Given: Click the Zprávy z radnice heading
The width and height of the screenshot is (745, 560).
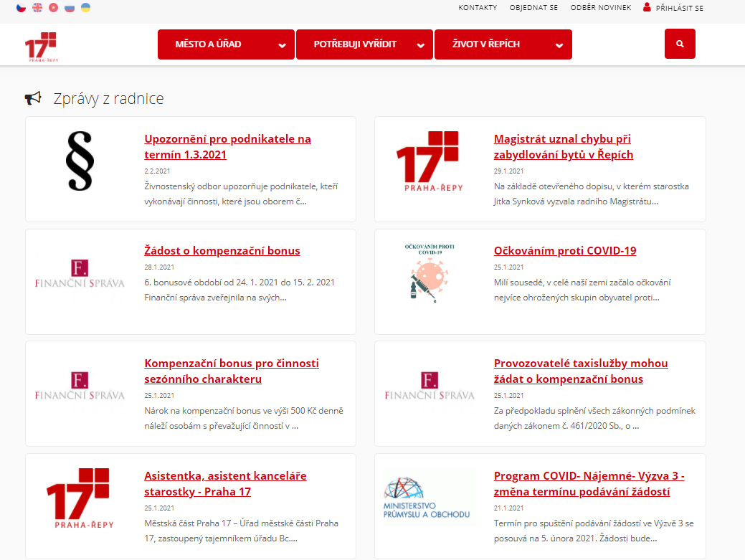Looking at the screenshot, I should point(108,98).
